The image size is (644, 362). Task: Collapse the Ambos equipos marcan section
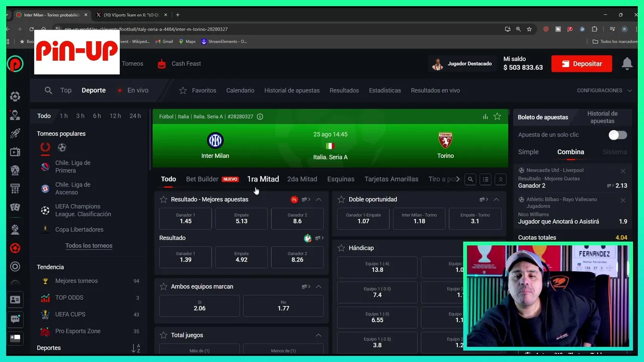318,287
